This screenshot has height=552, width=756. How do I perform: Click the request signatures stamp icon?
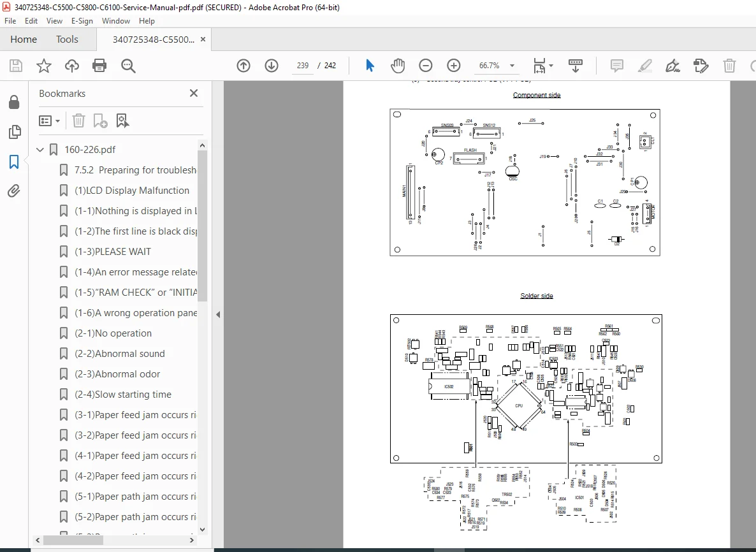pyautogui.click(x=701, y=66)
